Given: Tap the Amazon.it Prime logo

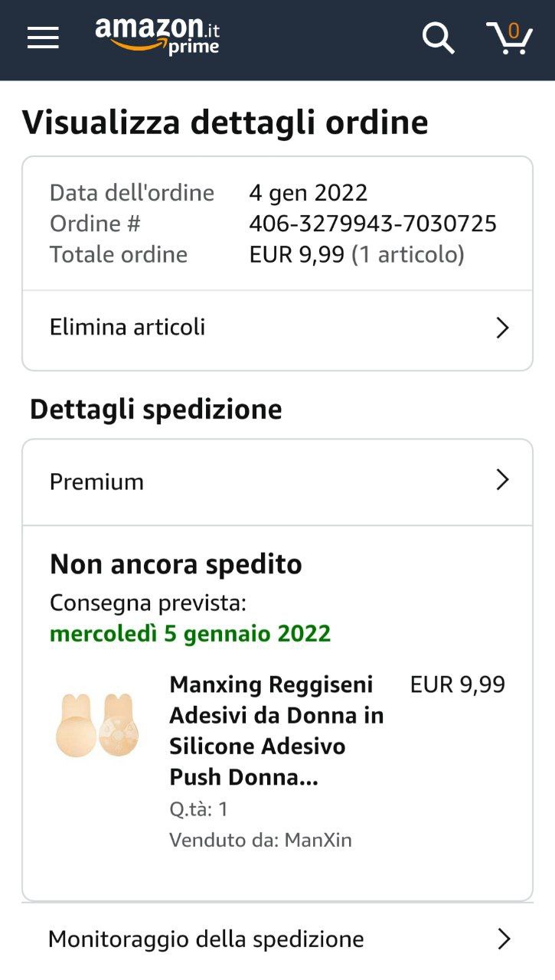Looking at the screenshot, I should click(158, 36).
